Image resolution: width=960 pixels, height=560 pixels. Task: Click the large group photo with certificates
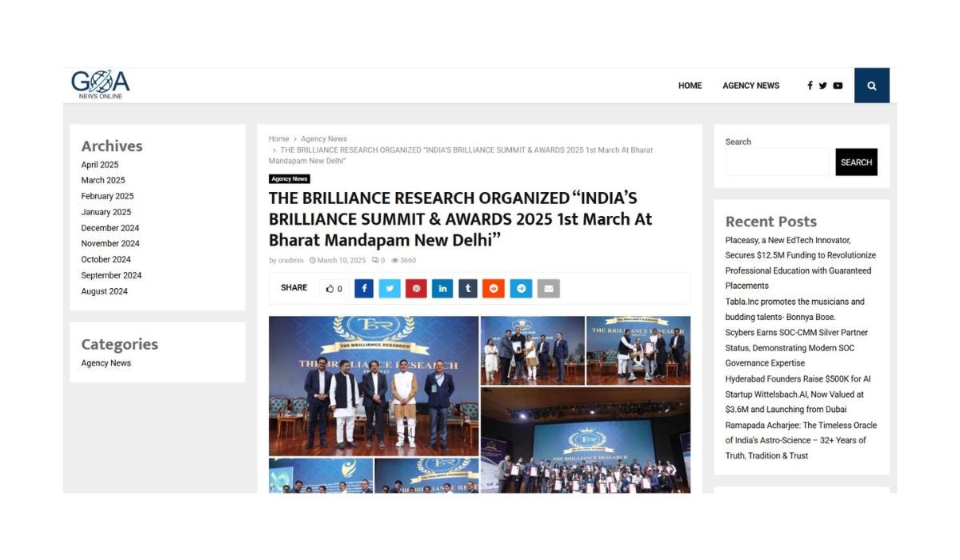(x=586, y=440)
